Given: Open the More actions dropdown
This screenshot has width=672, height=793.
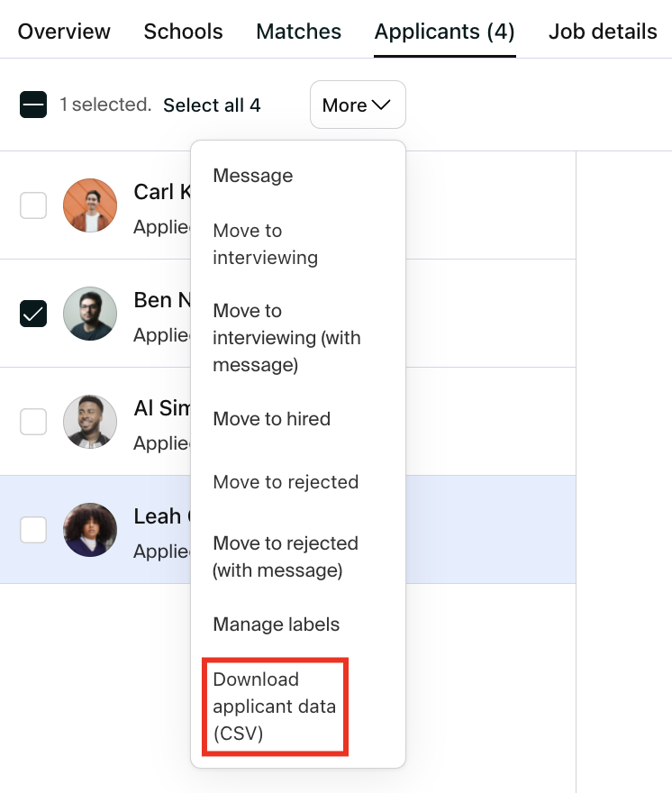Looking at the screenshot, I should 358,105.
